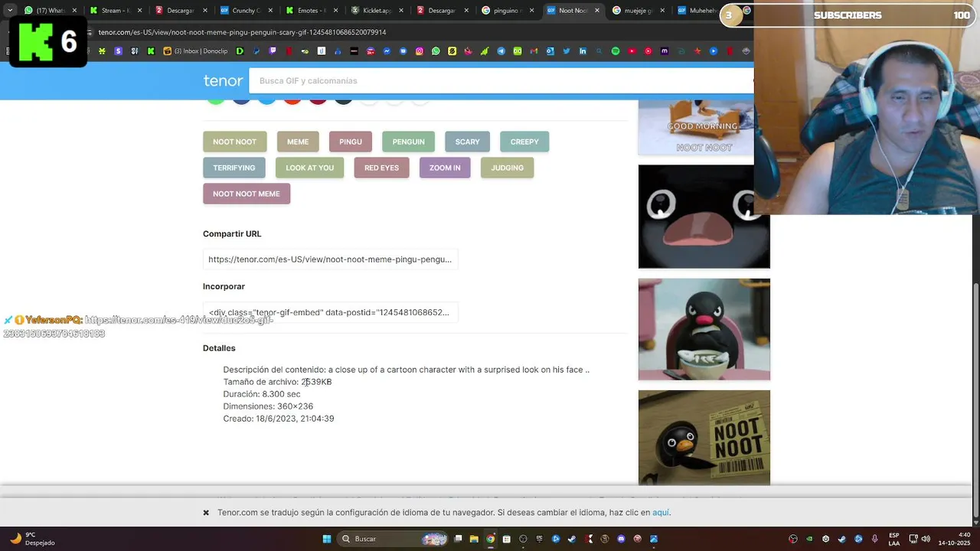Image resolution: width=980 pixels, height=551 pixels.
Task: Open the Twitch bookmark icon
Action: 273,51
